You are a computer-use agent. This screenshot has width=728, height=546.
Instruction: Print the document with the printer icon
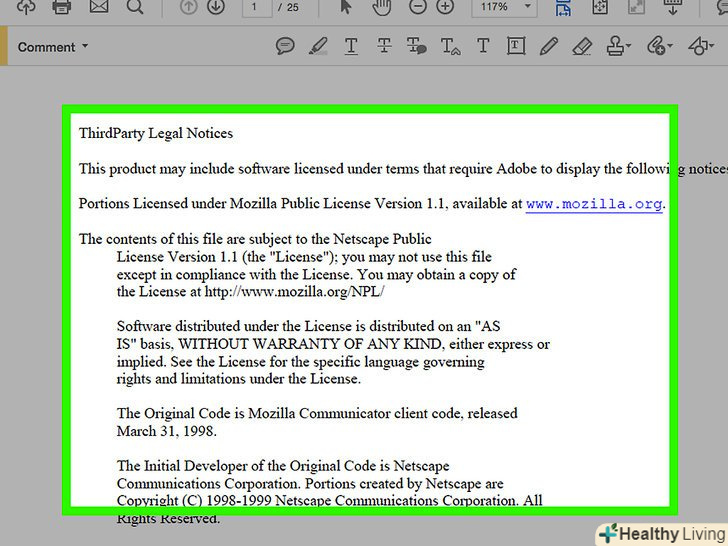coord(62,6)
